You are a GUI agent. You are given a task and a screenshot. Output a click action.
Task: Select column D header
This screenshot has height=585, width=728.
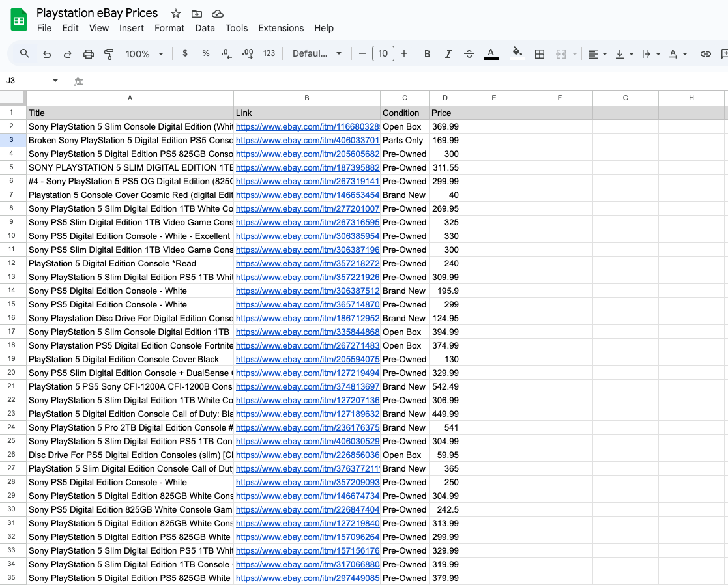tap(444, 98)
